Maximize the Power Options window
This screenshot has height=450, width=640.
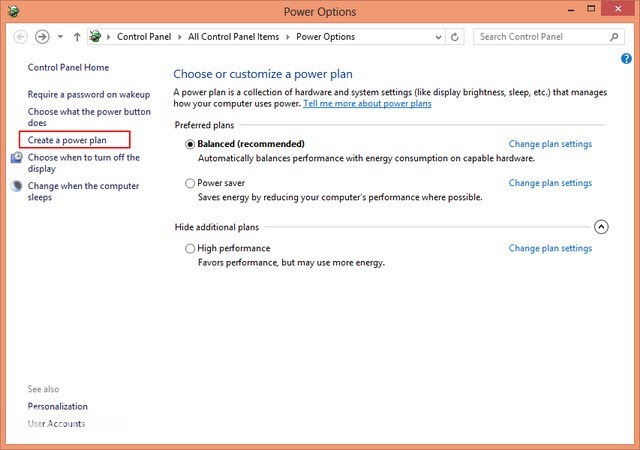(x=591, y=9)
